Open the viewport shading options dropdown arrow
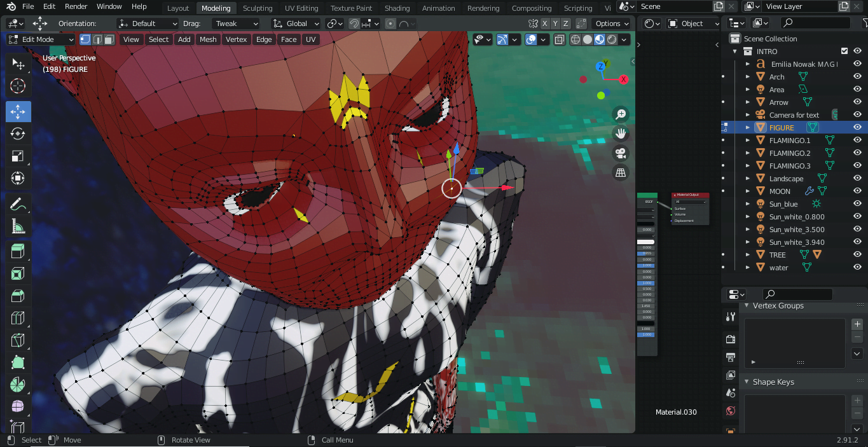868x447 pixels. click(624, 39)
